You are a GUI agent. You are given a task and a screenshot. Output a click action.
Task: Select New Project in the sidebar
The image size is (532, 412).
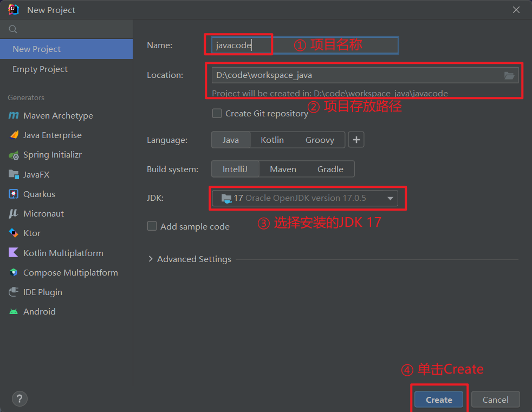tap(67, 49)
